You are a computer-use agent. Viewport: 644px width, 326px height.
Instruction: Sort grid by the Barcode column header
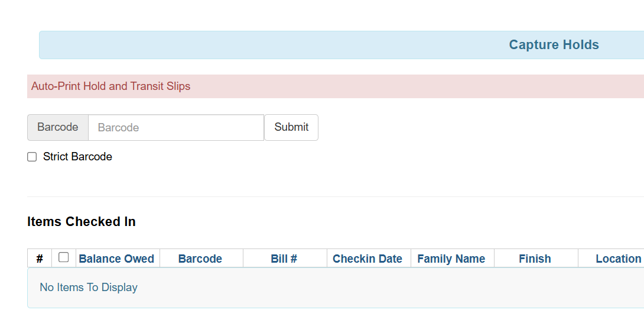click(200, 259)
